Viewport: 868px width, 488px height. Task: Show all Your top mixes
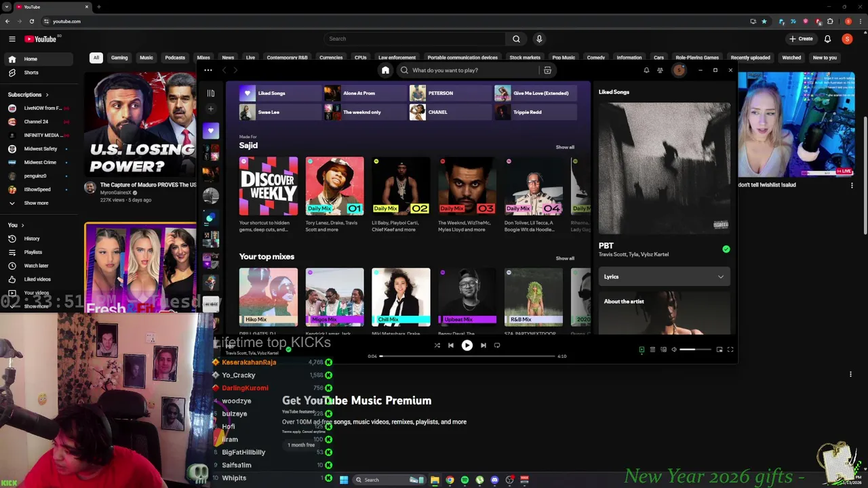pyautogui.click(x=565, y=258)
